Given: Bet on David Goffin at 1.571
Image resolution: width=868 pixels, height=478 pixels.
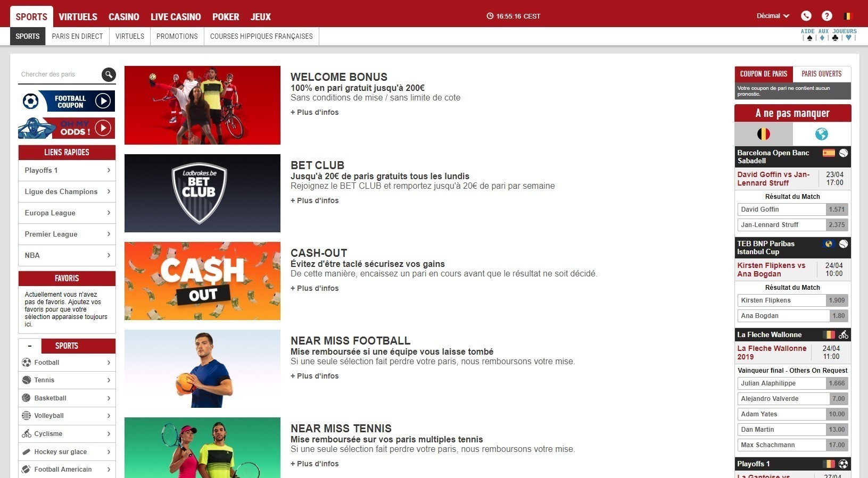Looking at the screenshot, I should point(792,209).
